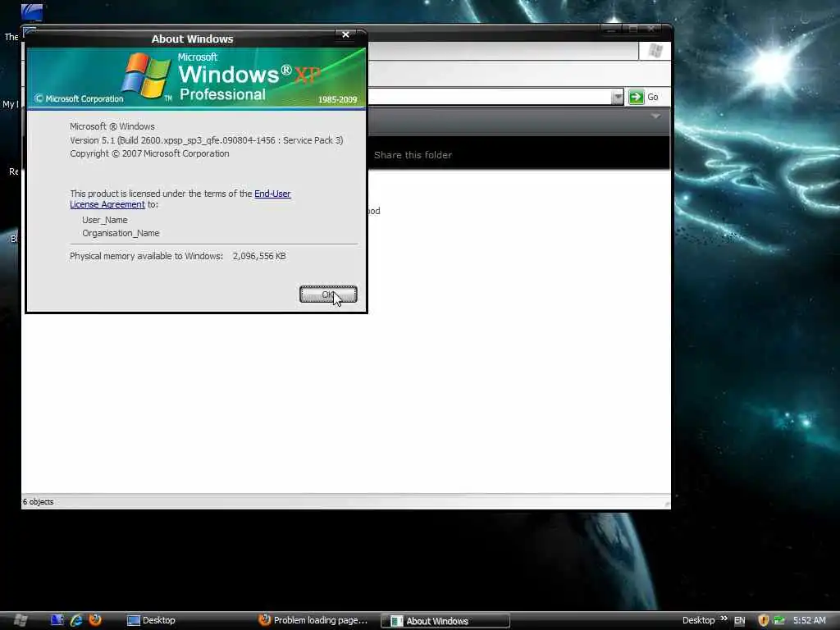The image size is (840, 630).
Task: Open the Explorer address bar dropdown
Action: [618, 97]
